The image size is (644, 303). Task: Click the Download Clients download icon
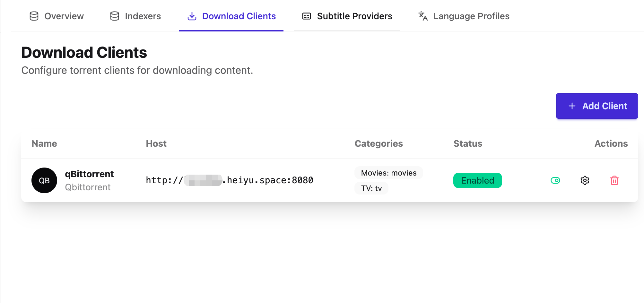192,16
